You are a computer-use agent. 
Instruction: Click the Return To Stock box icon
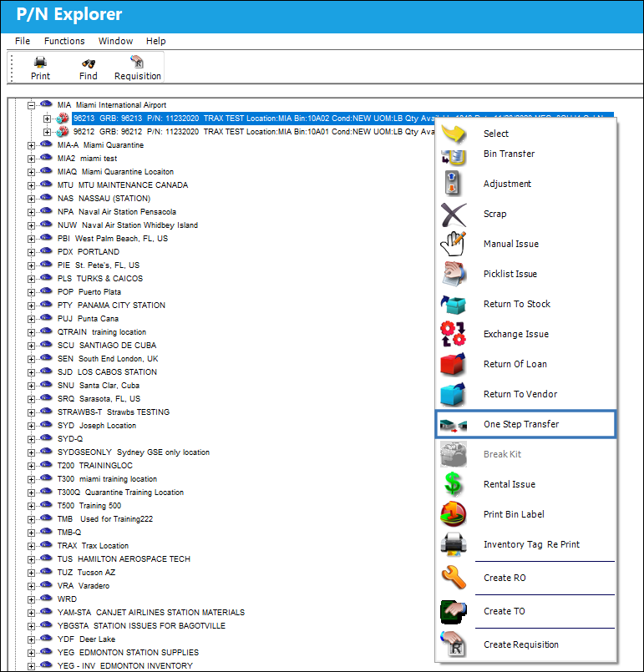click(454, 305)
